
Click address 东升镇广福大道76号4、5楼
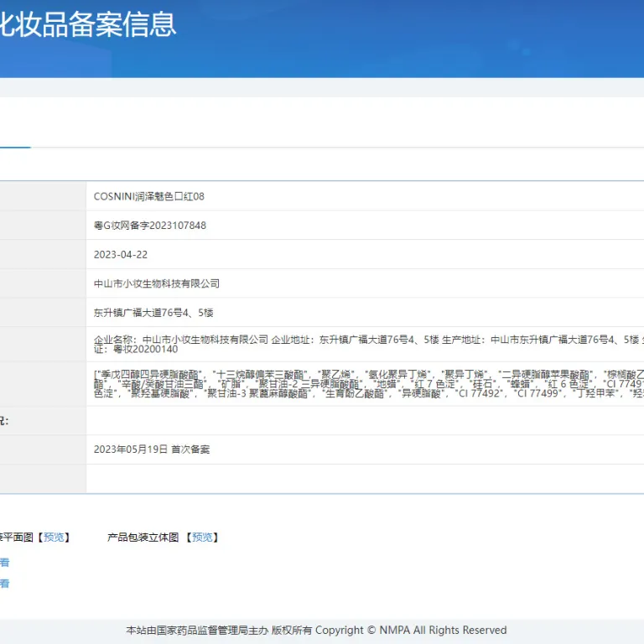point(153,313)
